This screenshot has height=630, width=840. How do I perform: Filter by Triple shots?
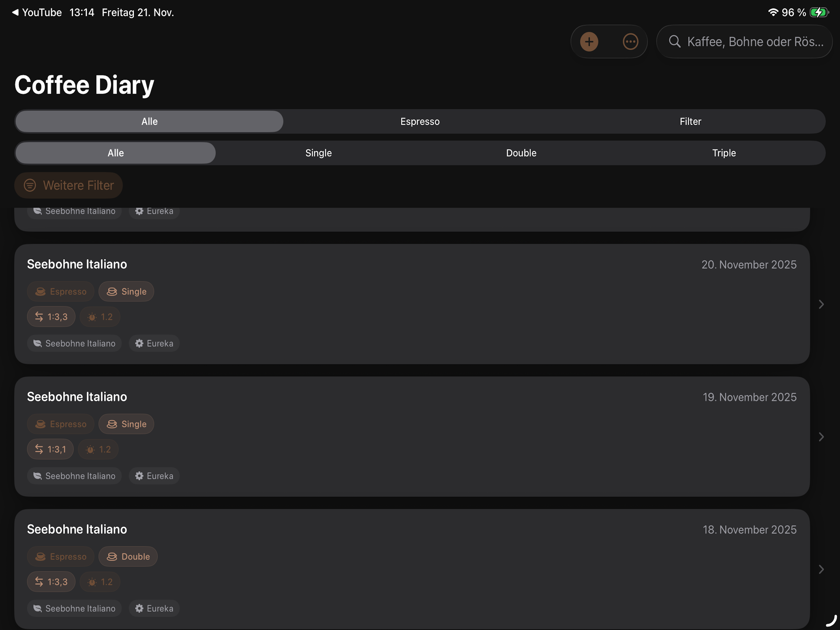tap(724, 153)
